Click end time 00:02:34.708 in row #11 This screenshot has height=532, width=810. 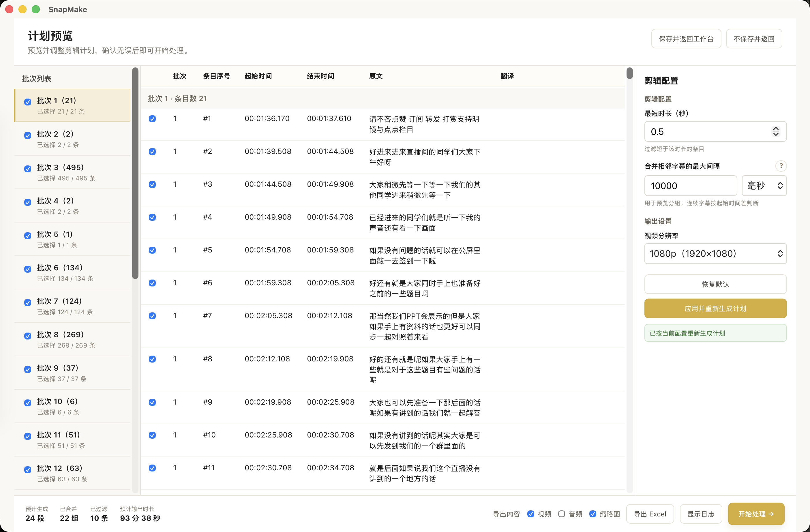331,468
